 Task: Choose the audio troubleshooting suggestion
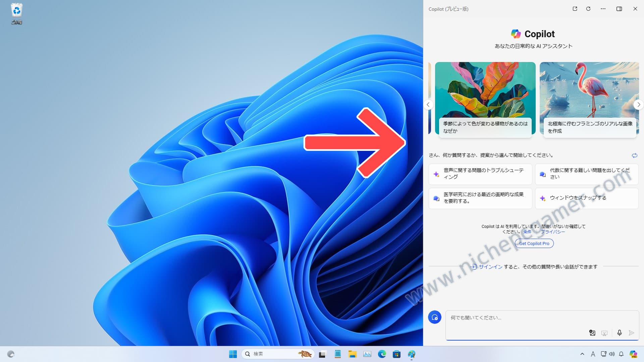480,174
